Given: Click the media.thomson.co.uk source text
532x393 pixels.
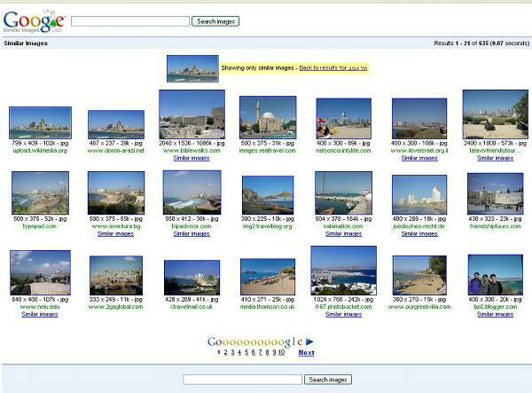Looking at the screenshot, I should tap(268, 307).
